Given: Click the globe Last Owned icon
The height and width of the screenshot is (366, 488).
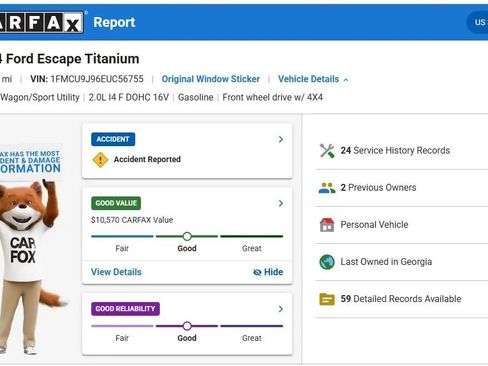Looking at the screenshot, I should pos(327,262).
